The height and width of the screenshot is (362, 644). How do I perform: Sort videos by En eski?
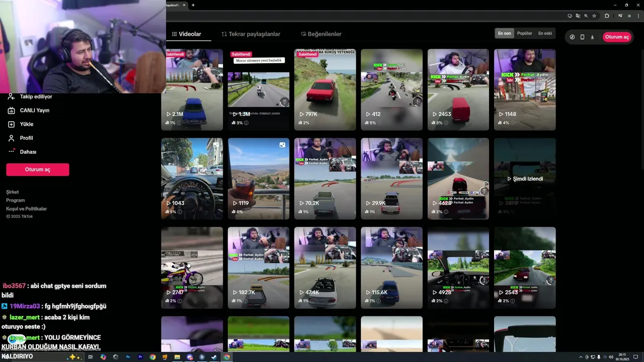545,34
